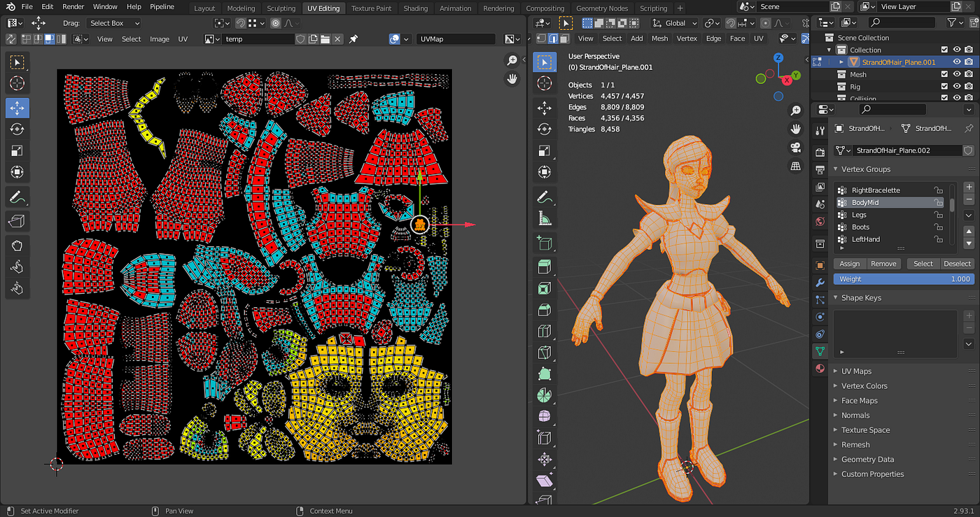Collapse the Vertex Groups panel

(x=835, y=169)
